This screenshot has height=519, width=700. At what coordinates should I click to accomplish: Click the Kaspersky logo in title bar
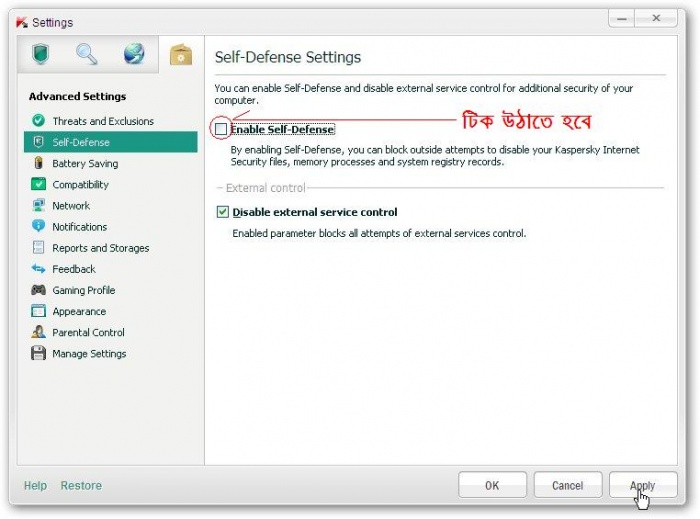pyautogui.click(x=21, y=22)
